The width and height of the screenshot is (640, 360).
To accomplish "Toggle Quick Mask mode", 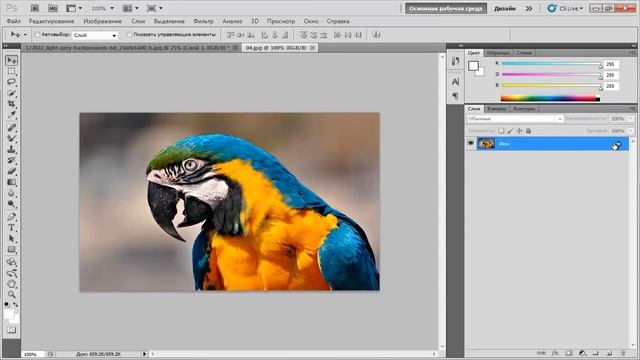I will tap(11, 330).
